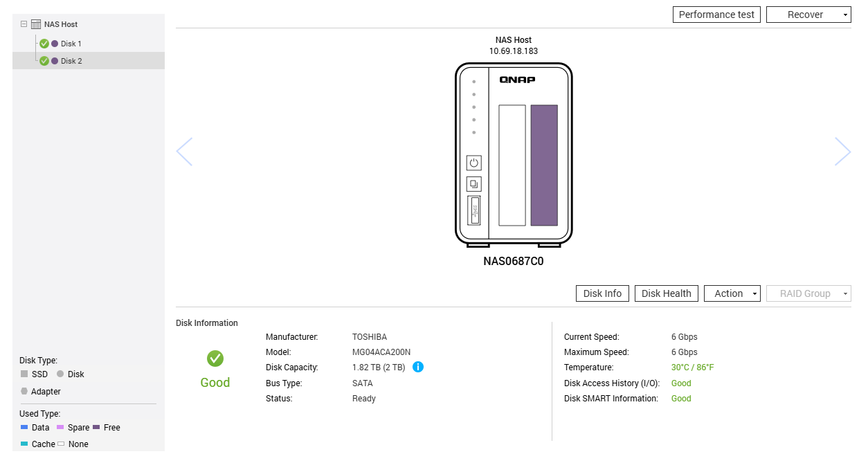868x463 pixels.
Task: Select the purple right drive bay
Action: 544,165
